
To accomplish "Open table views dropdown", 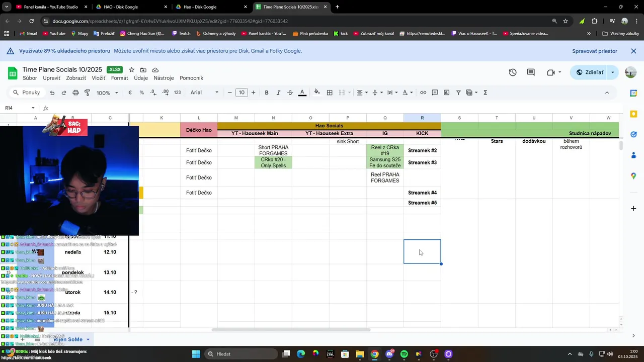I will pos(471,93).
